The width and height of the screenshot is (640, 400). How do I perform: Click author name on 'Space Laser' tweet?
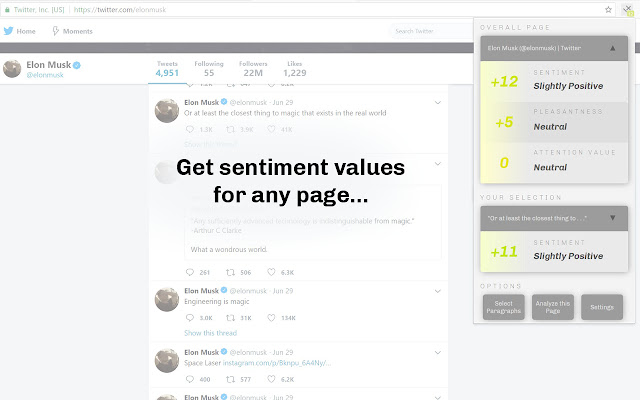(x=201, y=352)
